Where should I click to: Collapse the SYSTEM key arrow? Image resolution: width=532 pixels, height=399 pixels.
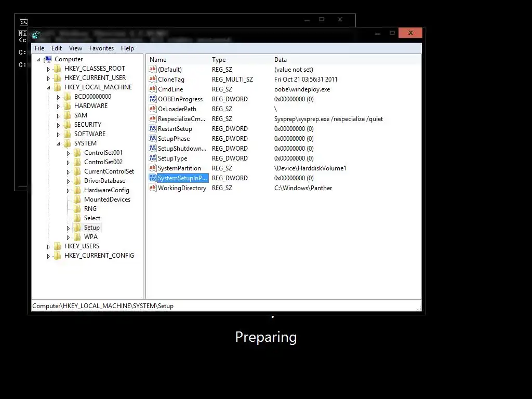point(58,144)
